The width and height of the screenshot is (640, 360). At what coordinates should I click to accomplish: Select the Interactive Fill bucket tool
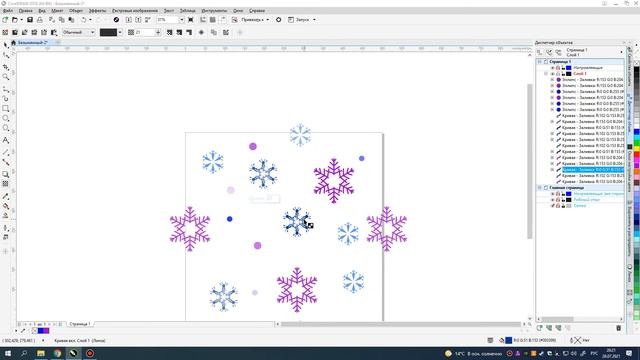(x=5, y=206)
